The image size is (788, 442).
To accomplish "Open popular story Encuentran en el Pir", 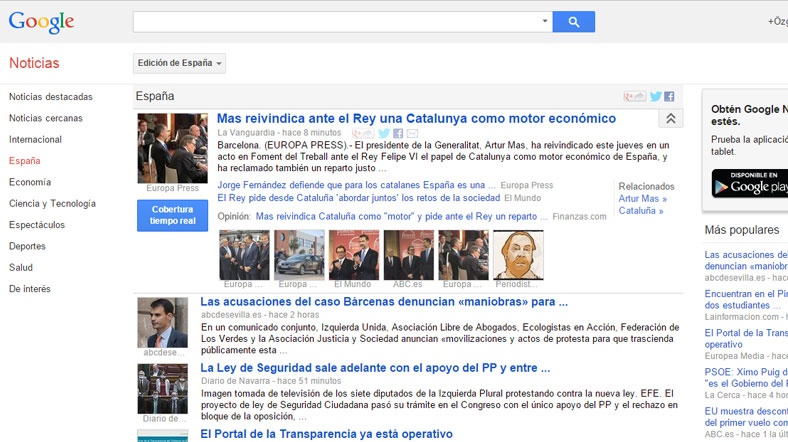I will coord(746,299).
